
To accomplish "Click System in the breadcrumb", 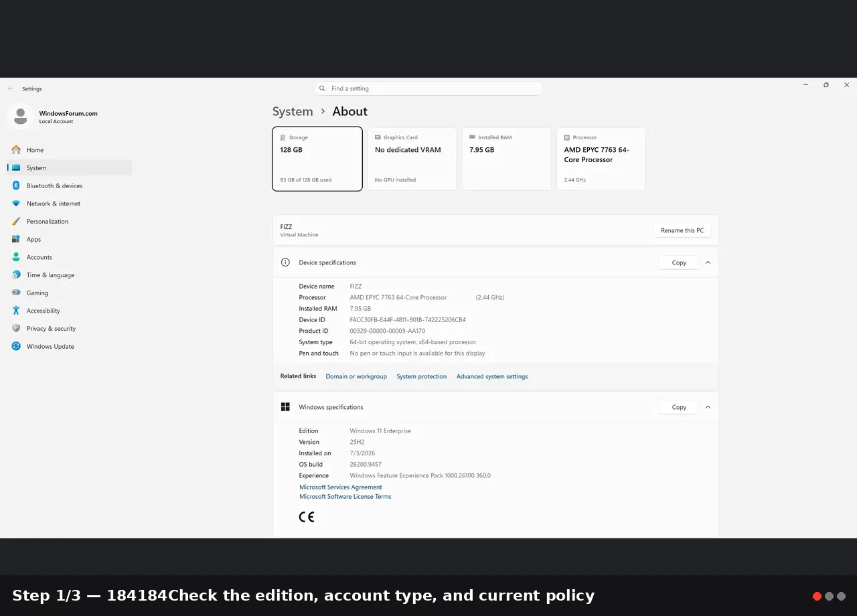I will (x=293, y=112).
